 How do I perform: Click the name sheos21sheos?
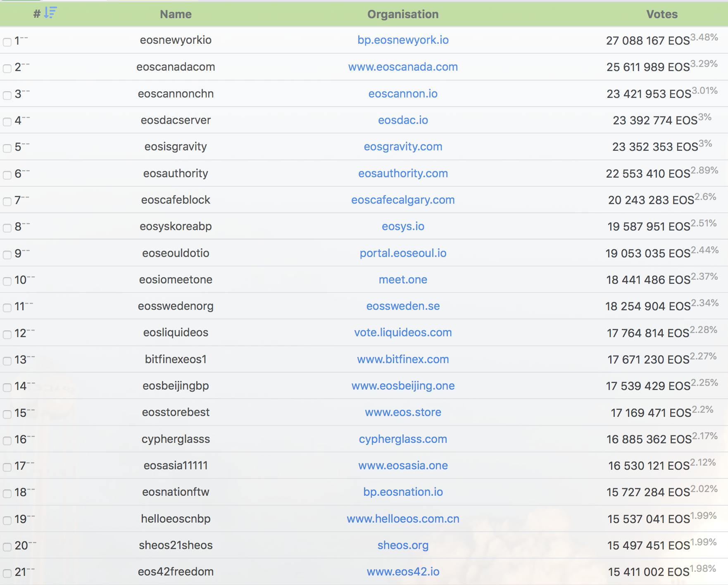176,545
